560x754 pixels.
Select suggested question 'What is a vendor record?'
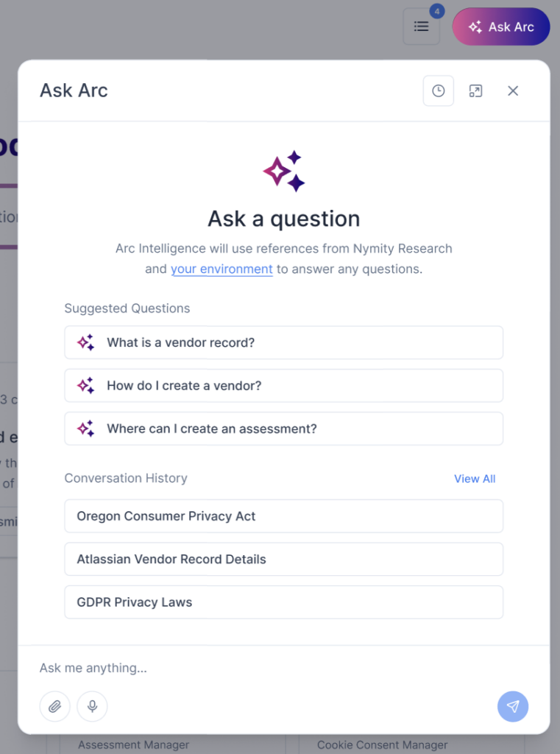tap(283, 342)
